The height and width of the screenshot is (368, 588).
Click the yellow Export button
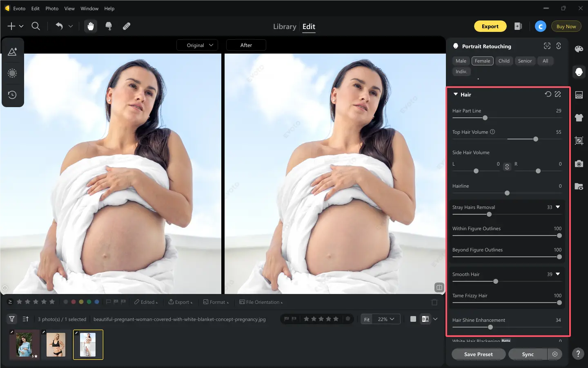tap(490, 26)
